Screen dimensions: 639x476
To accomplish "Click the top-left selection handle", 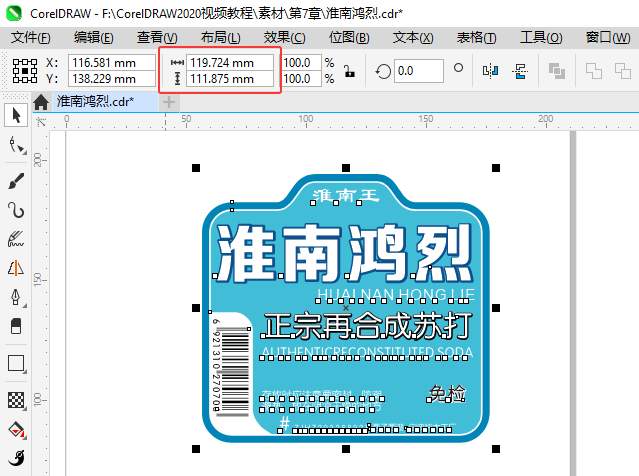I will pyautogui.click(x=196, y=168).
